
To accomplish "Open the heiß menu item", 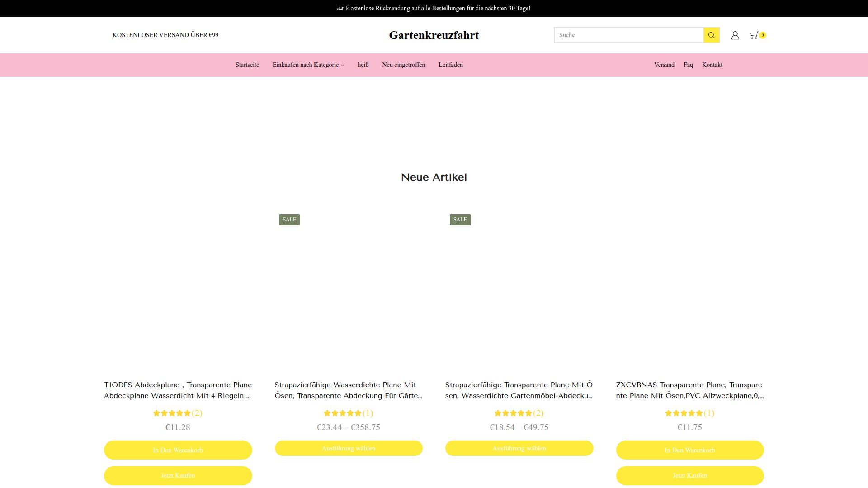I will 363,65.
